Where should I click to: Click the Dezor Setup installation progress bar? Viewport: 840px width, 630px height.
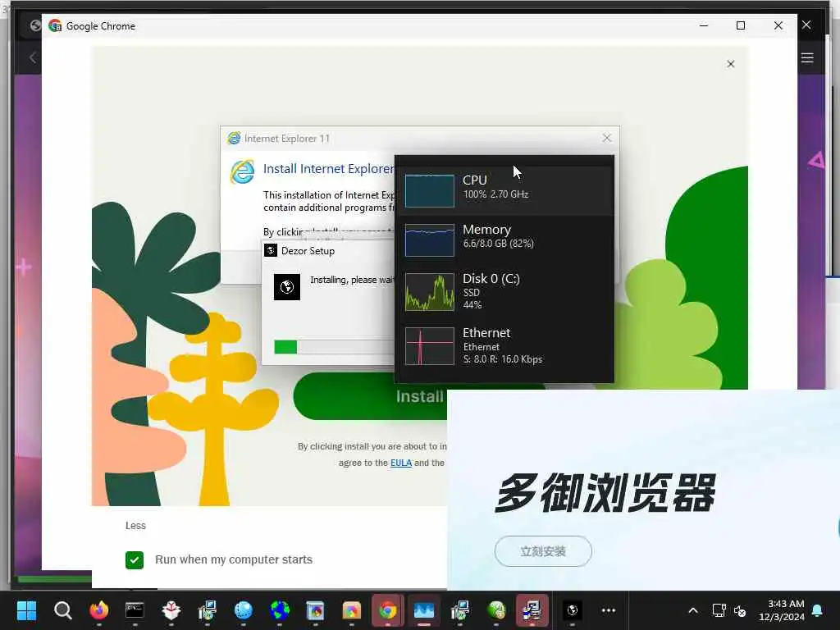pyautogui.click(x=335, y=347)
